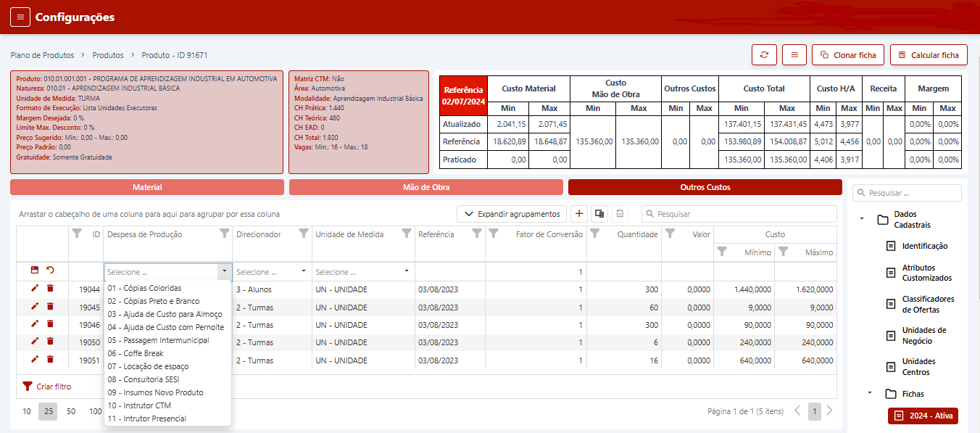Open the hamburger menu beside Configurações
The width and height of the screenshot is (980, 433).
[20, 17]
